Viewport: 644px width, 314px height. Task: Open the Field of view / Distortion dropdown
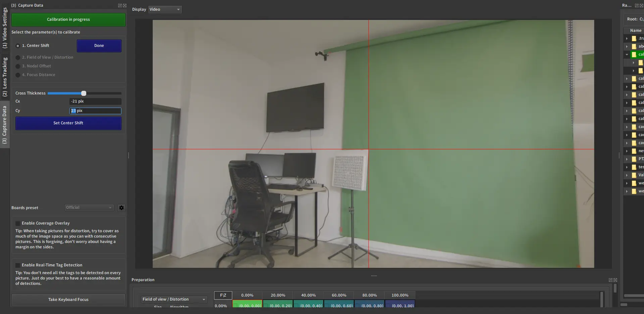click(174, 299)
